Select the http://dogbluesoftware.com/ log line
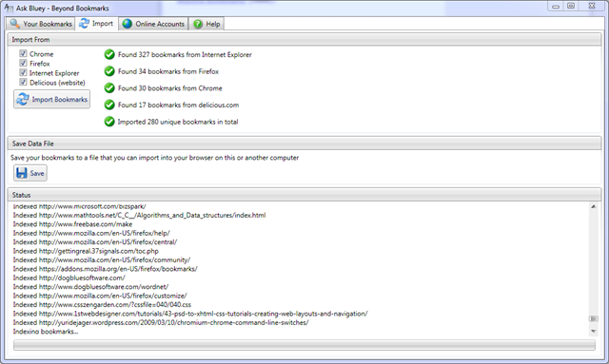This screenshot has height=364, width=609. pos(69,278)
